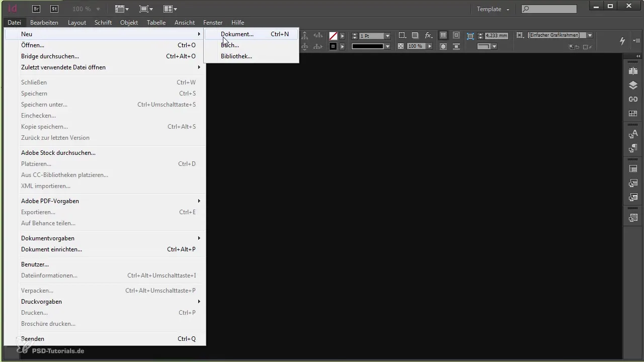Open the screen mode icon dropdown
Screen dimensions: 644x362
pos(146,9)
